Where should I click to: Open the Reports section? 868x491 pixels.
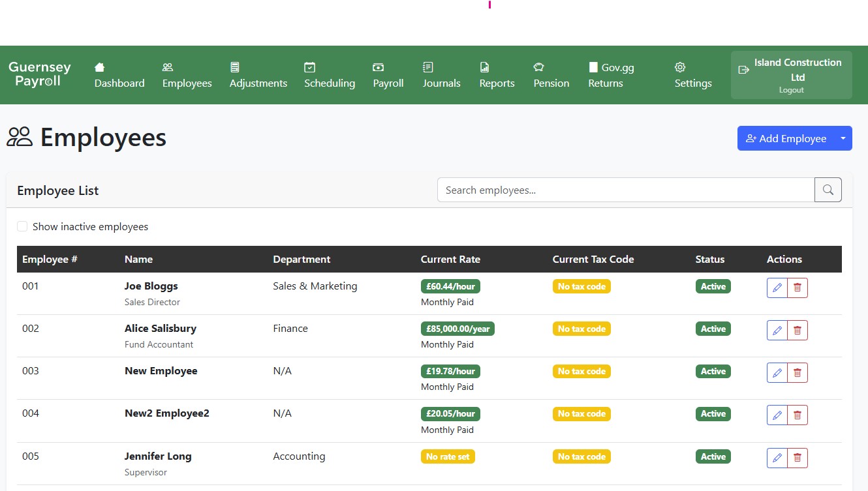coord(497,75)
